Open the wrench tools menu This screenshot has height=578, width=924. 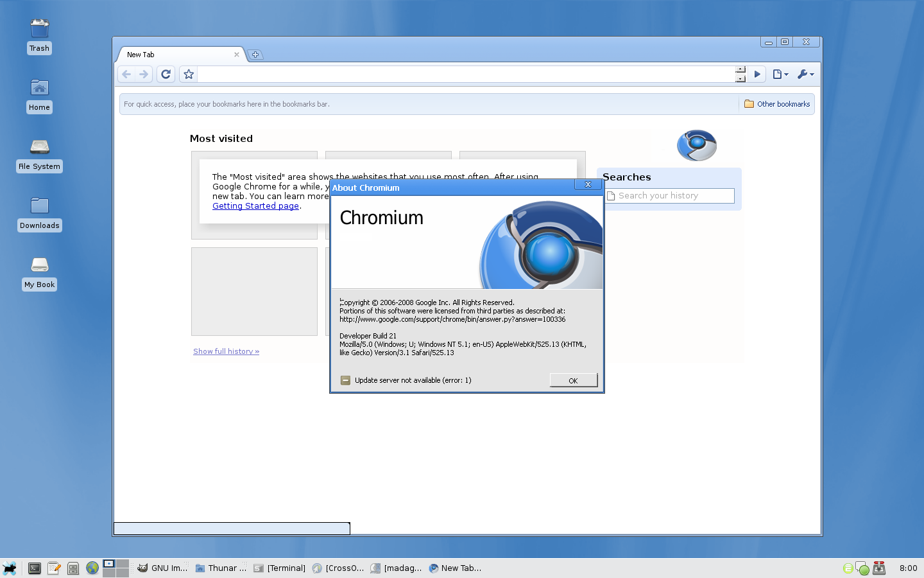[805, 74]
